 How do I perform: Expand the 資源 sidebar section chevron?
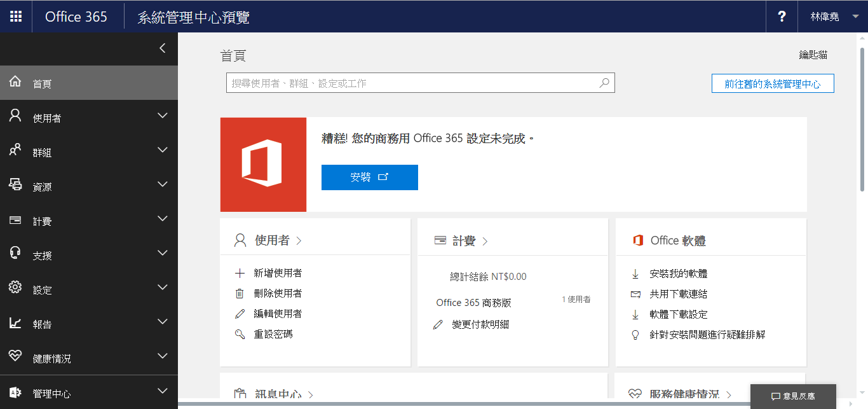[x=163, y=184]
